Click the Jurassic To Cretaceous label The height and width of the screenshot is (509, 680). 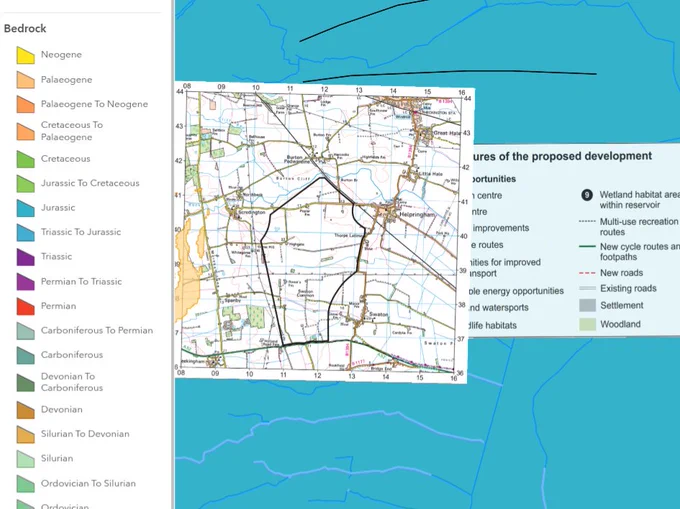(x=90, y=183)
